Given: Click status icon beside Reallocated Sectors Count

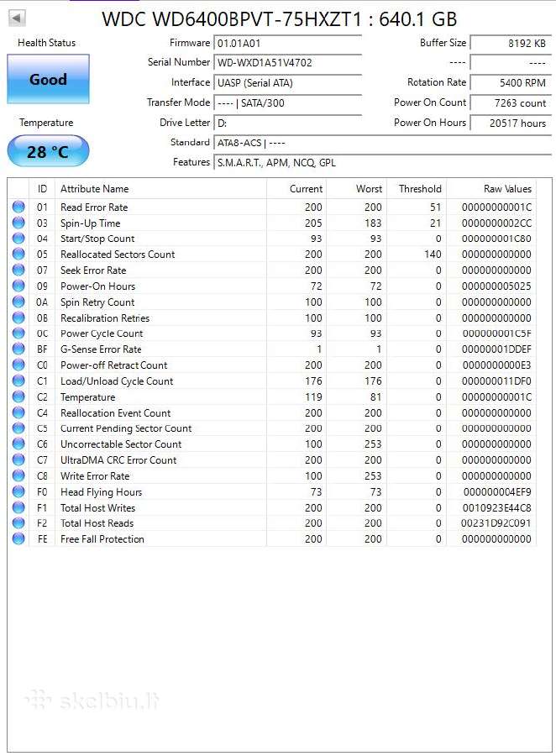Looking at the screenshot, I should pyautogui.click(x=18, y=254).
